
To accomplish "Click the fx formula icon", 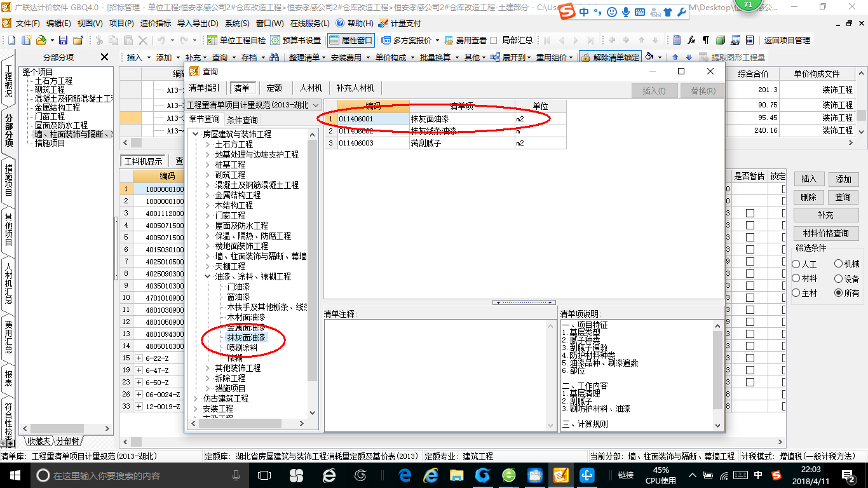I will [691, 40].
